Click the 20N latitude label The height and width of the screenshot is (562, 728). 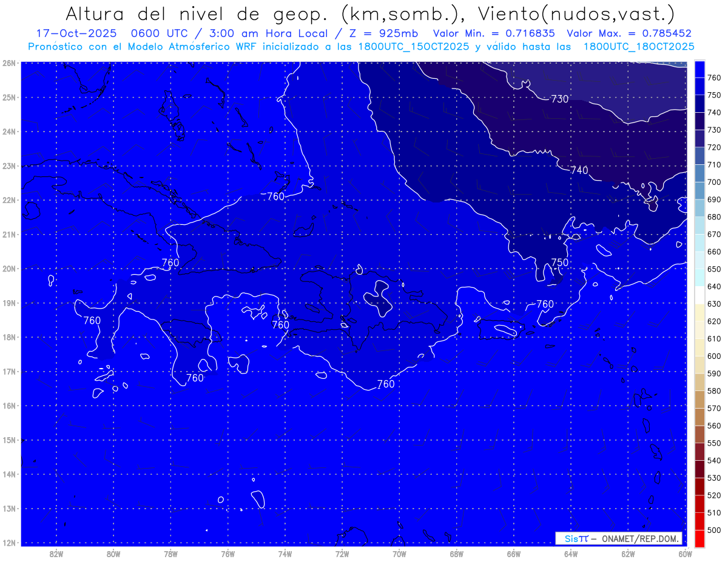tap(9, 269)
